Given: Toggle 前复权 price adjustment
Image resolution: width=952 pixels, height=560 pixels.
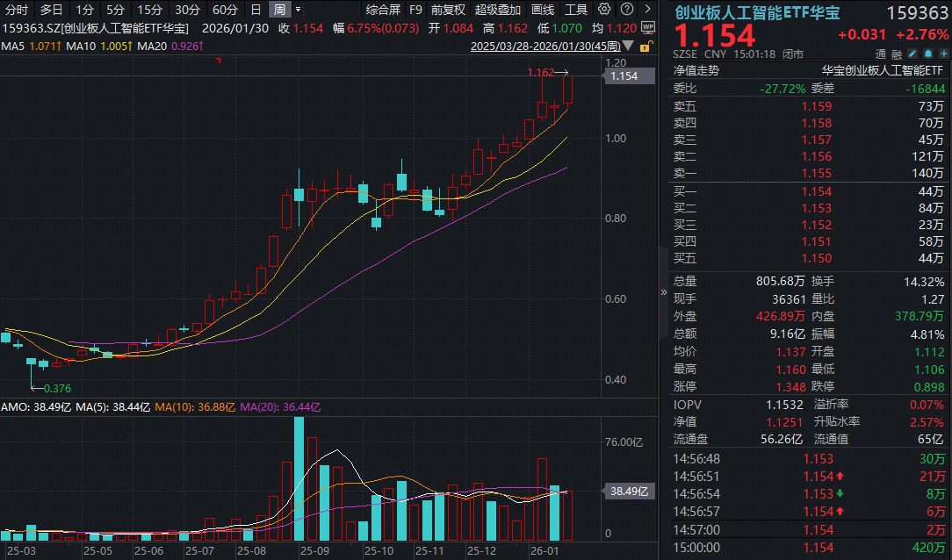Looking at the screenshot, I should [448, 10].
